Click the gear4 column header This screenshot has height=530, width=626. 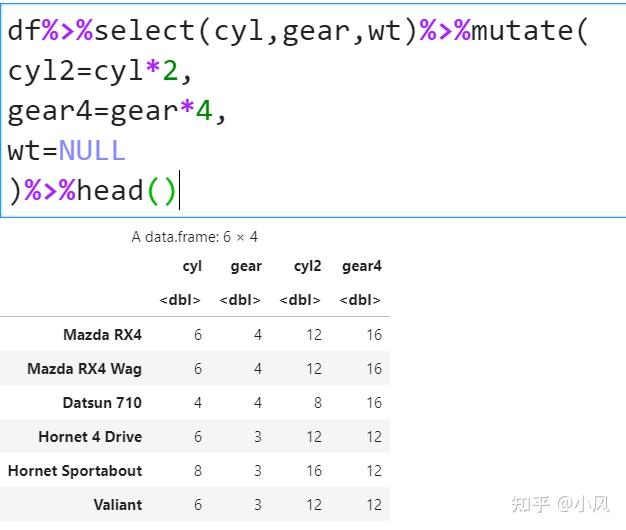[362, 266]
